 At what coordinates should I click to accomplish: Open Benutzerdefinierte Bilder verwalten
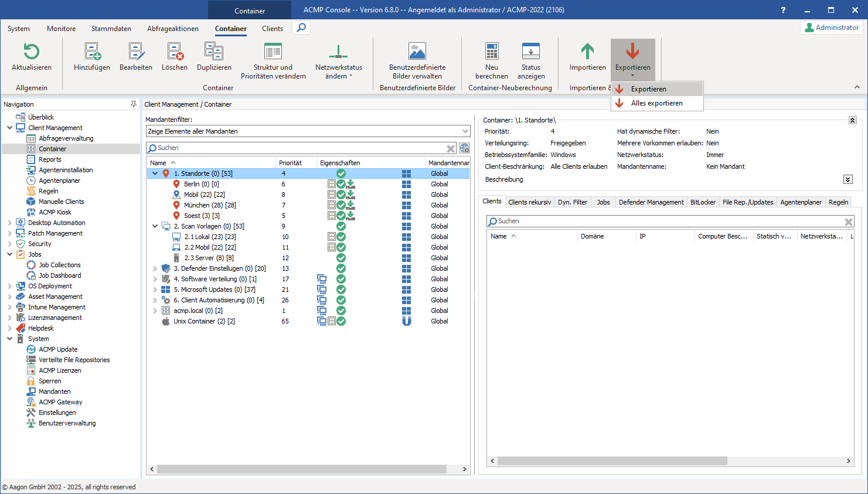[x=417, y=52]
